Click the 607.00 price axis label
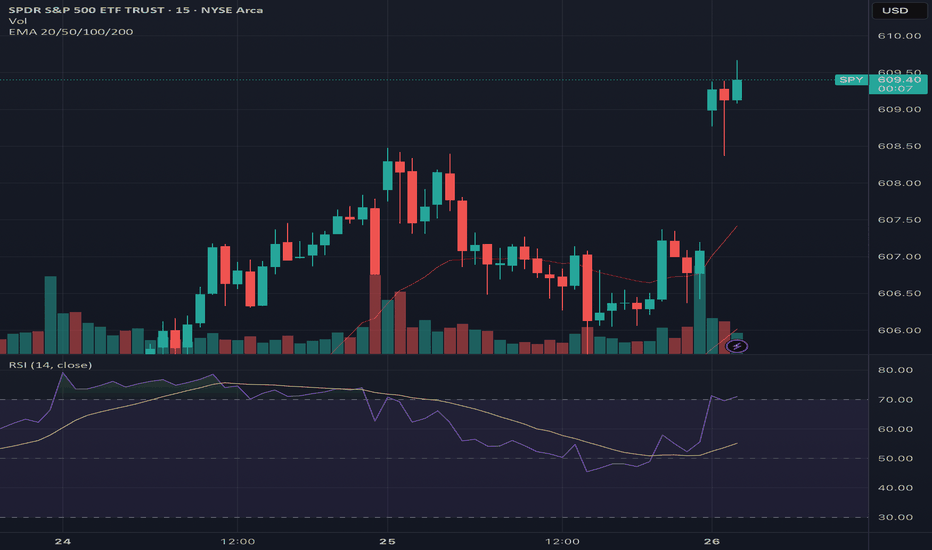 (899, 257)
